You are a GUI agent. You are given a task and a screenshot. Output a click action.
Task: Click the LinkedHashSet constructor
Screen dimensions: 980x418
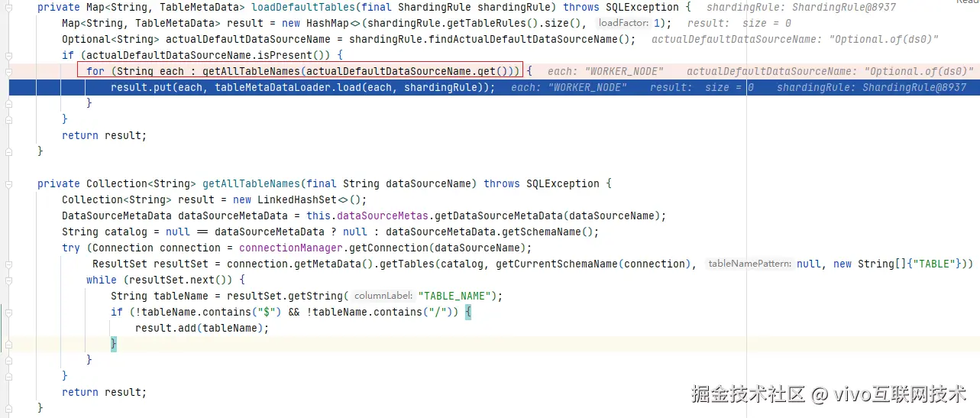coord(297,199)
